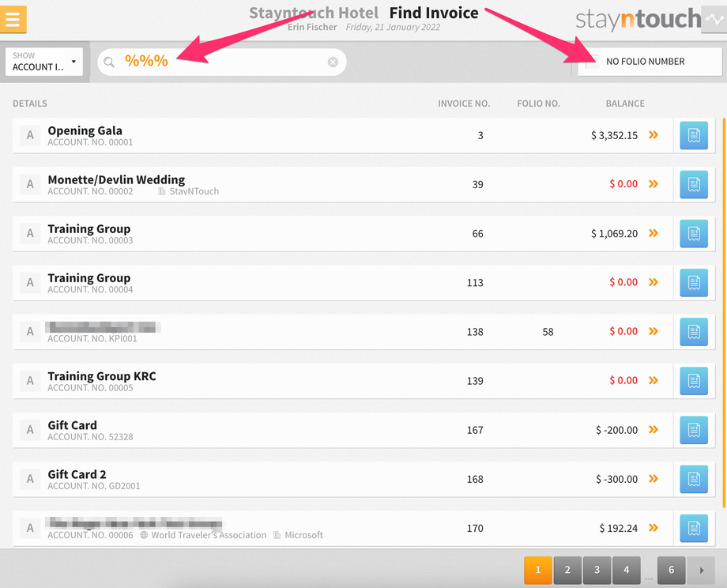The width and height of the screenshot is (727, 588).
Task: Click the results list scrollbar
Action: [724, 313]
